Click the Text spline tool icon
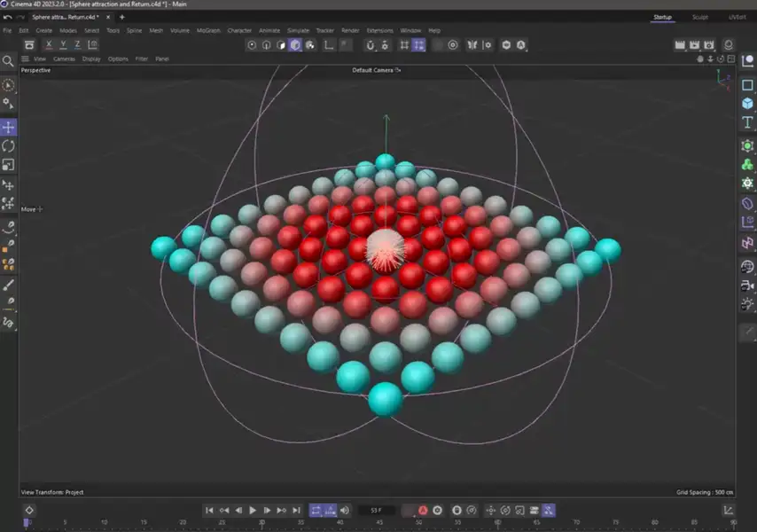Screen dimensions: 757x532 tap(747, 122)
